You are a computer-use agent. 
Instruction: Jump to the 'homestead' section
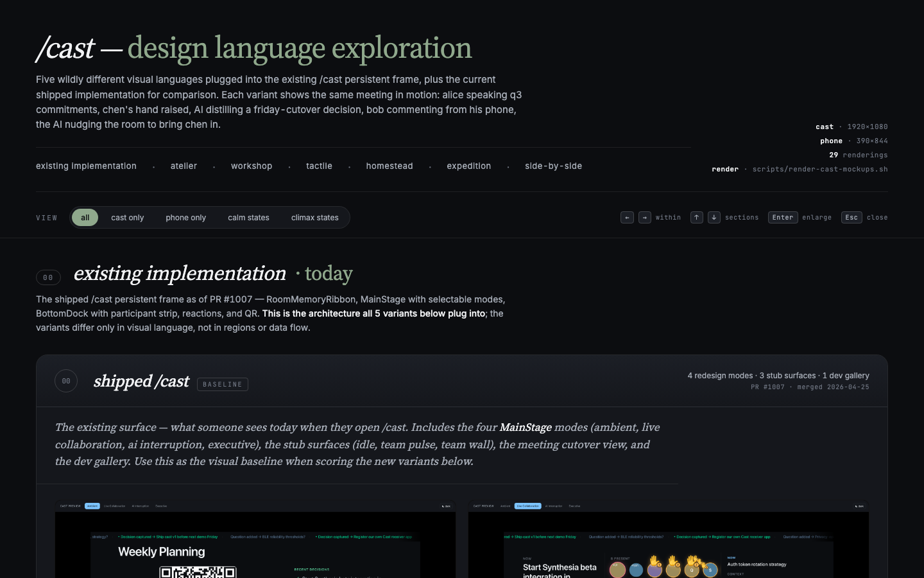tap(389, 166)
